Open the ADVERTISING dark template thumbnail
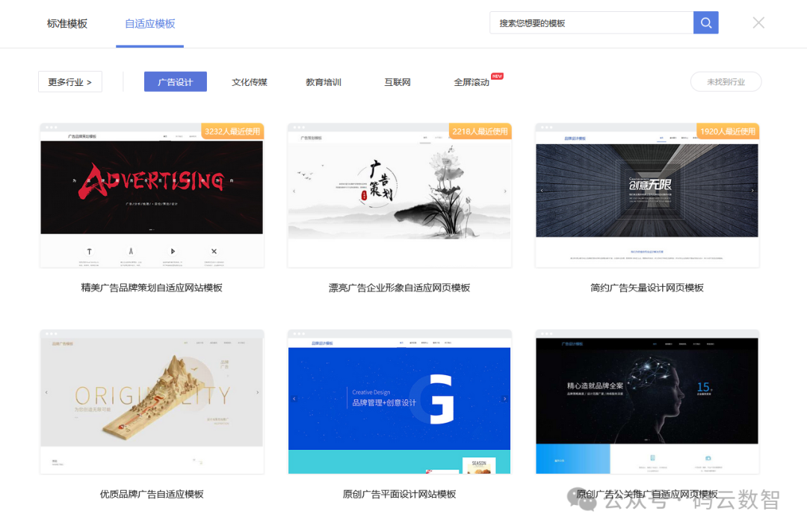Image resolution: width=807 pixels, height=532 pixels. coord(152,196)
